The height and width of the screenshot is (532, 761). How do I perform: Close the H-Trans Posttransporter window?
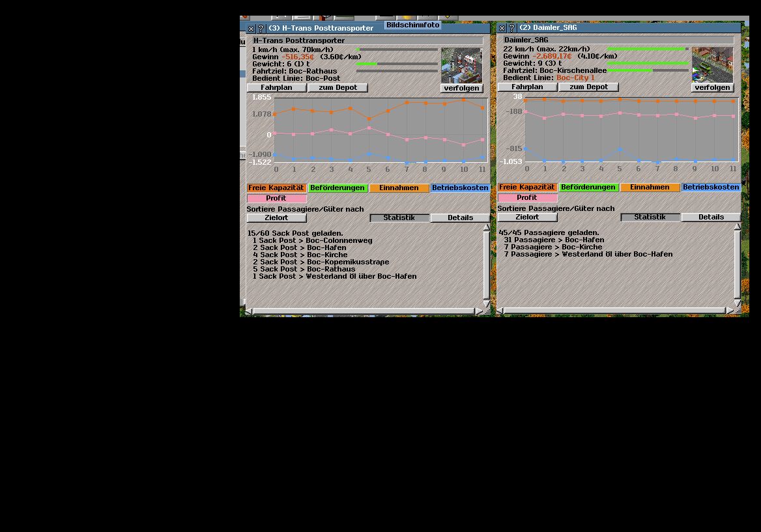click(251, 29)
